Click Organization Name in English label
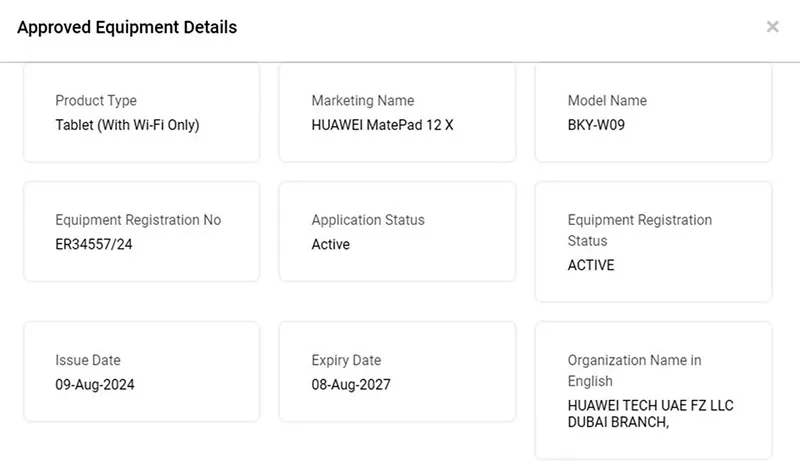 634,370
